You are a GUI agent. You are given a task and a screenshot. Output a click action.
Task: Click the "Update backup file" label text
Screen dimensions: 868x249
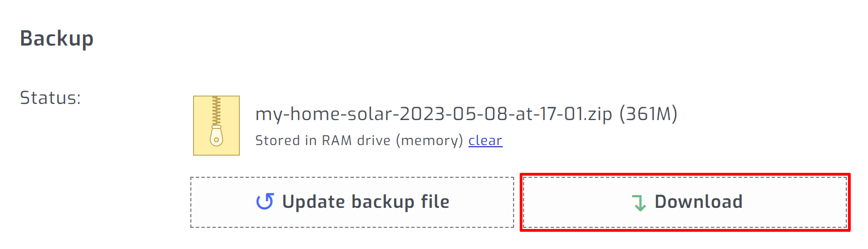[x=366, y=202]
